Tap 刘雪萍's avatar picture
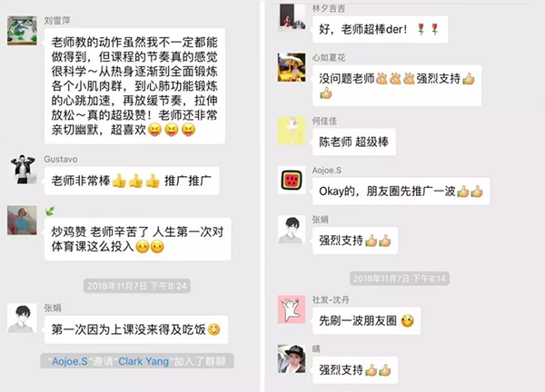545x392 pixels. tap(22, 31)
